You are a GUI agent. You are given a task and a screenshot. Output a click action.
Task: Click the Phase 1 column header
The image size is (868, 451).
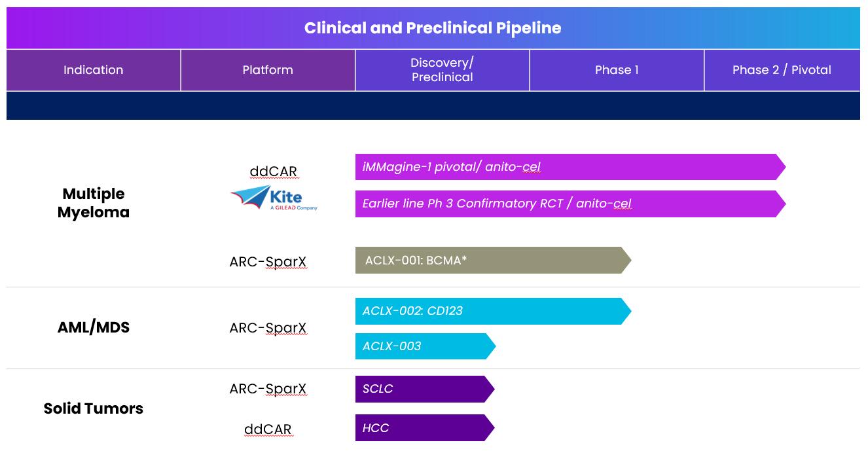click(616, 70)
